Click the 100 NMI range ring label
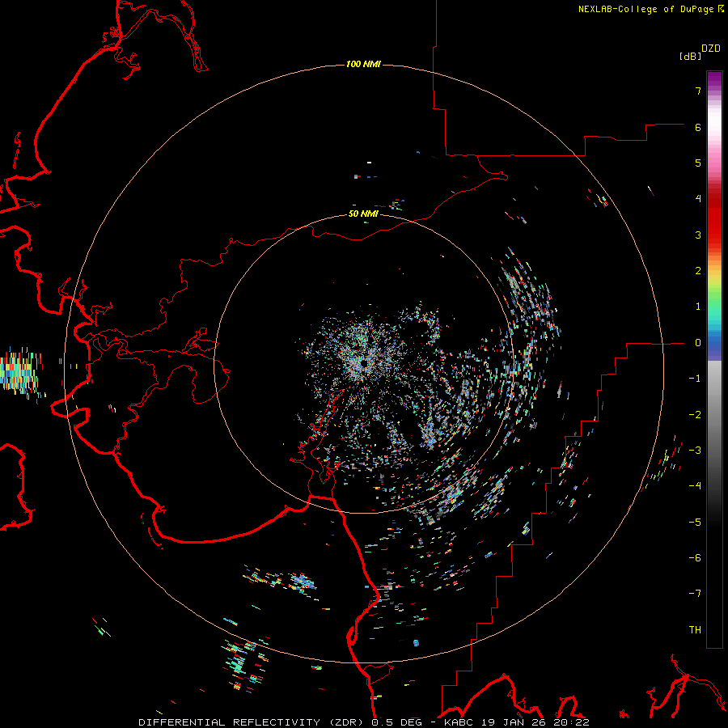Screen dimensions: 728x728 coord(363,64)
